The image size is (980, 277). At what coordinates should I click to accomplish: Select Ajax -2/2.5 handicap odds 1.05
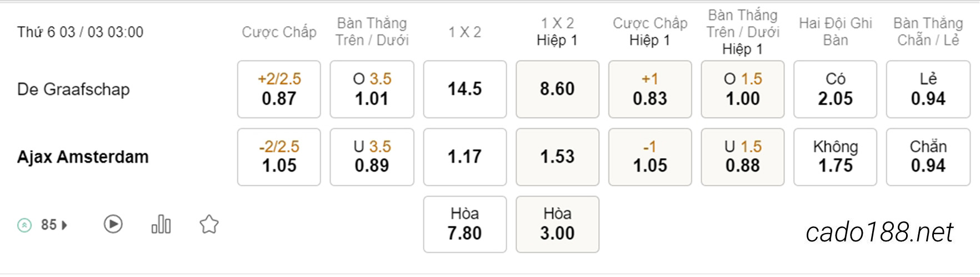[x=279, y=157]
